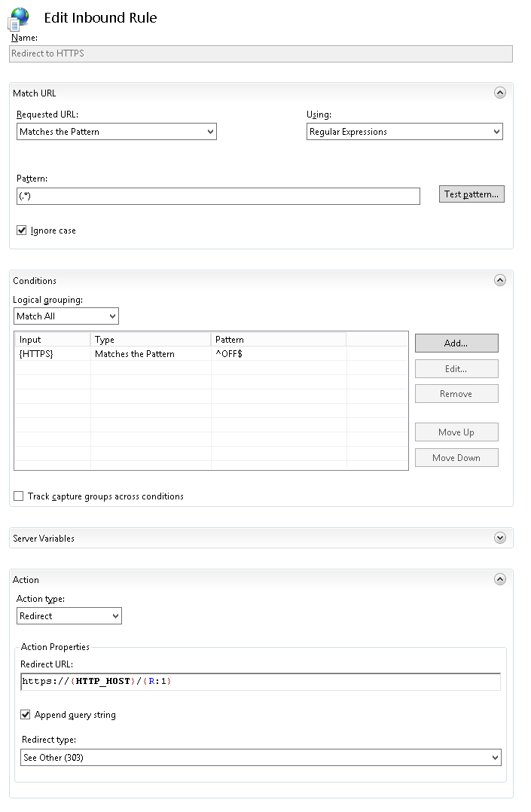Check Track capture groups across conditions

[18, 495]
